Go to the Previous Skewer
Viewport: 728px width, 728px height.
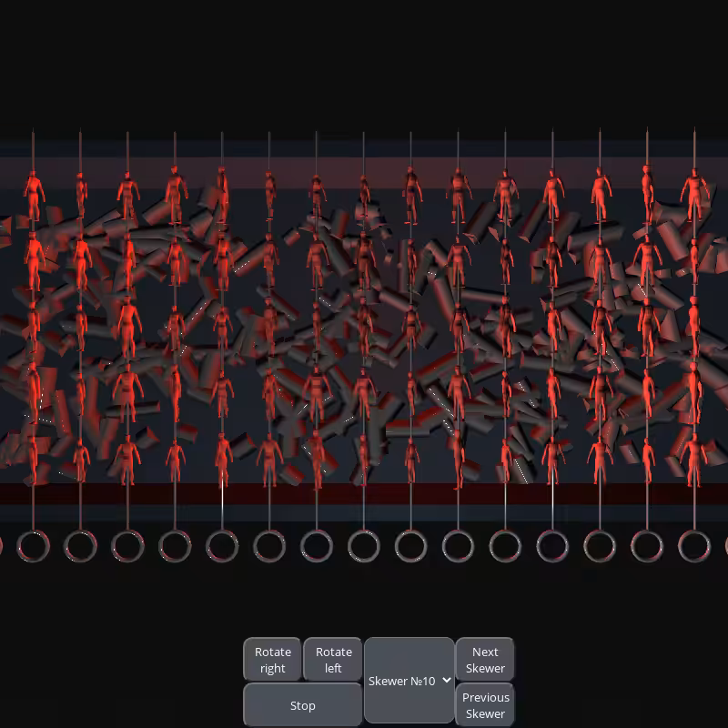(x=485, y=705)
